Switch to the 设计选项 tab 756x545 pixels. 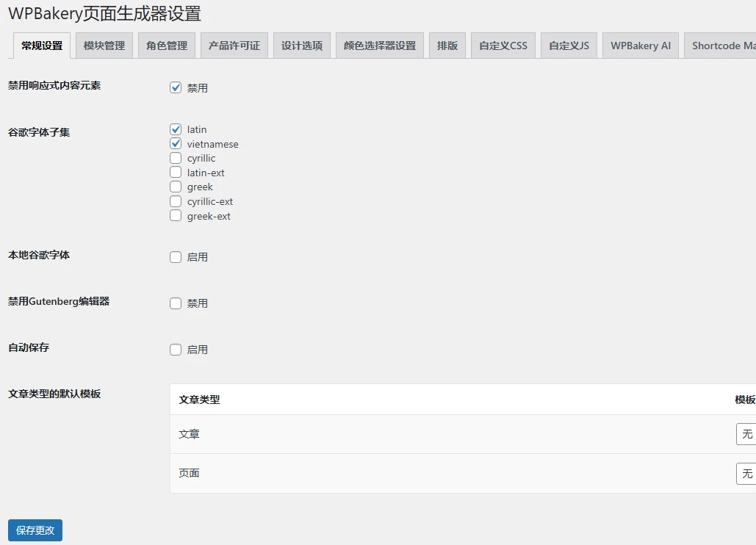click(301, 45)
